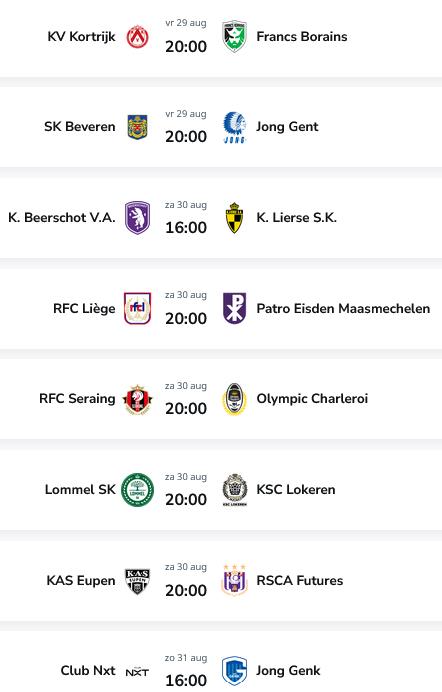Select the Olympic Charleroi badge
The height and width of the screenshot is (692, 442).
pos(234,399)
